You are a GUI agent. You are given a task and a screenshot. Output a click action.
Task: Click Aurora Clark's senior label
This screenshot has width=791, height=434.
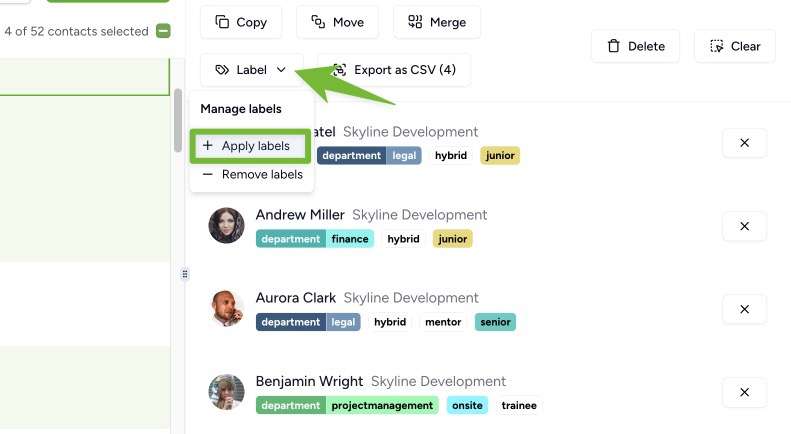point(495,322)
